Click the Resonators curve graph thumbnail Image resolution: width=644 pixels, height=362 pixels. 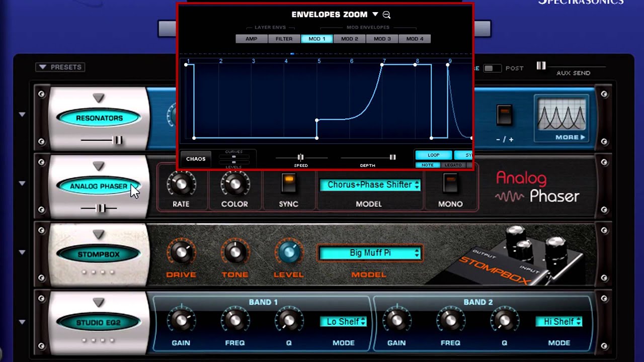click(562, 115)
